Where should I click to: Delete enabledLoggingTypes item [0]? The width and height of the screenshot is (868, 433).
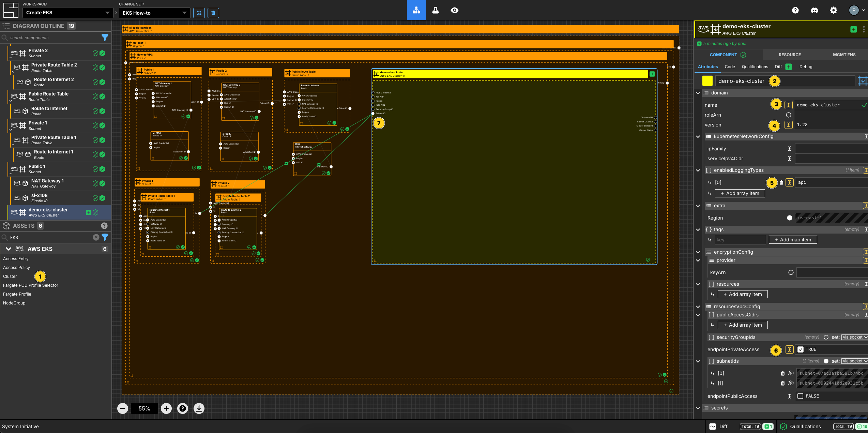pos(781,182)
